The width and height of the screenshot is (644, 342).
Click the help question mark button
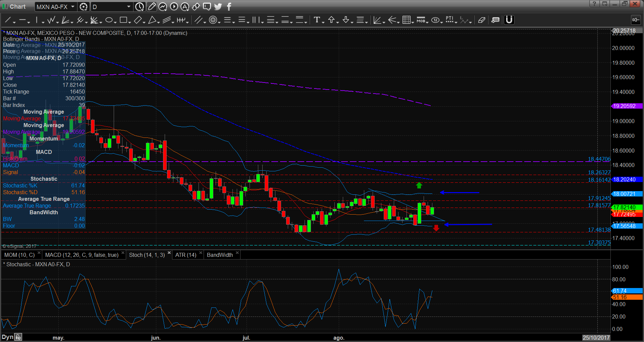[x=594, y=4]
